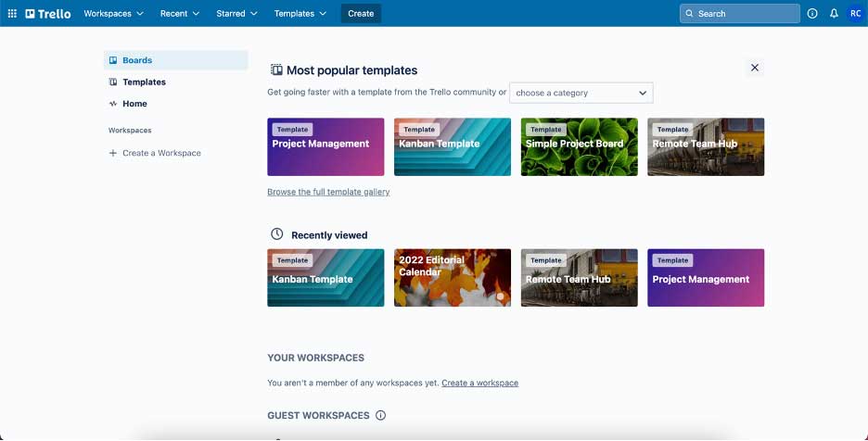Screen dimensions: 868x441
Task: Click the Trello logo
Action: coord(48,13)
